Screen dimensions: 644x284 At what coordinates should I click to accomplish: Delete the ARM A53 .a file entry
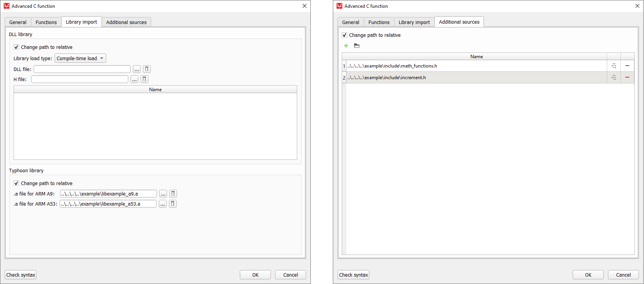173,204
